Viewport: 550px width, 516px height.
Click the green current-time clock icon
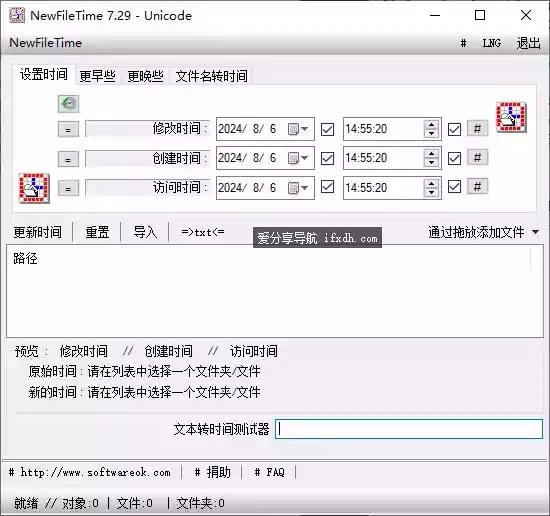pos(68,104)
